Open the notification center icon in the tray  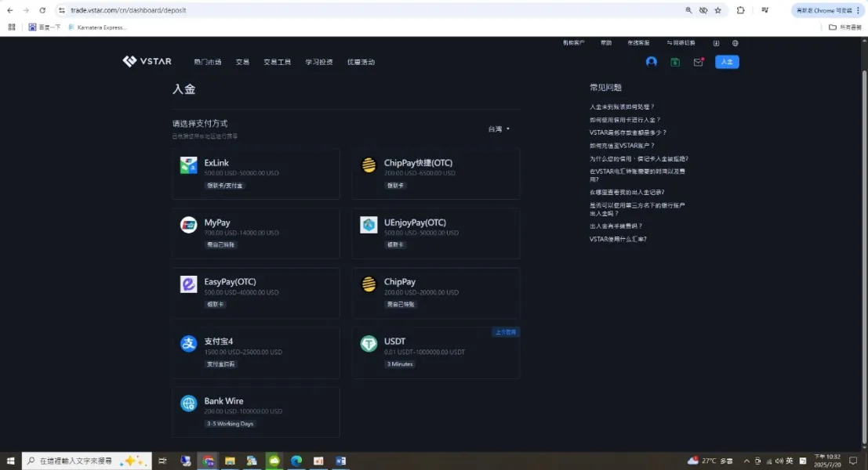853,461
